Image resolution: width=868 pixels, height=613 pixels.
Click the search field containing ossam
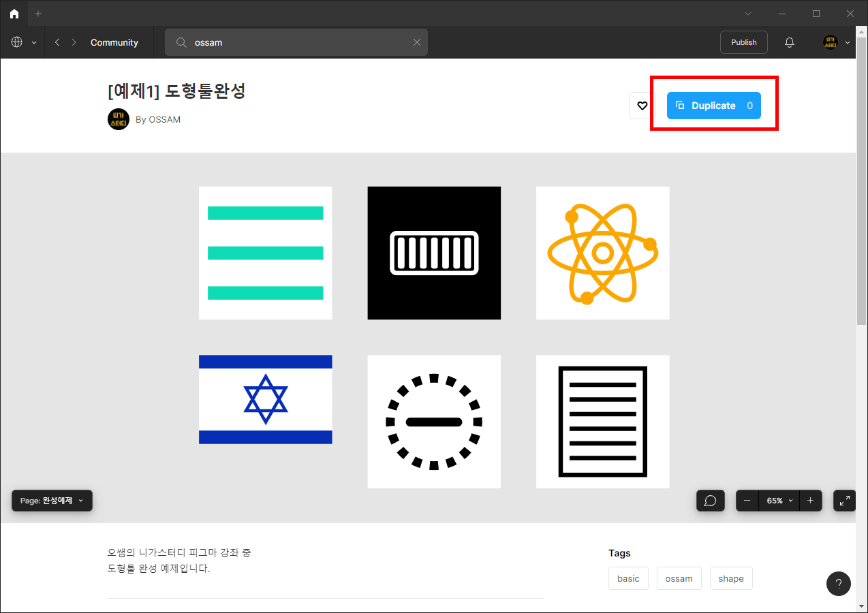296,42
